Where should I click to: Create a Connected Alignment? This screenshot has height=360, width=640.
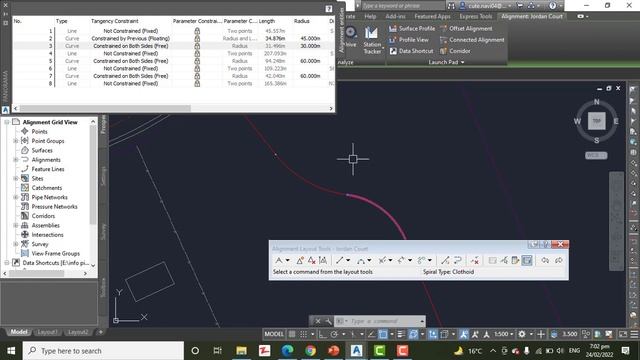pos(472,40)
